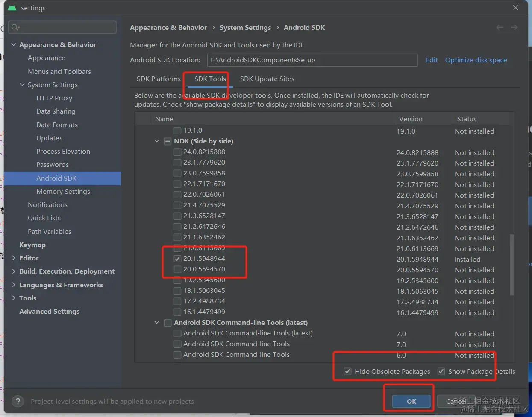Toggle Show Package Details checkbox
The height and width of the screenshot is (417, 532).
pyautogui.click(x=441, y=371)
